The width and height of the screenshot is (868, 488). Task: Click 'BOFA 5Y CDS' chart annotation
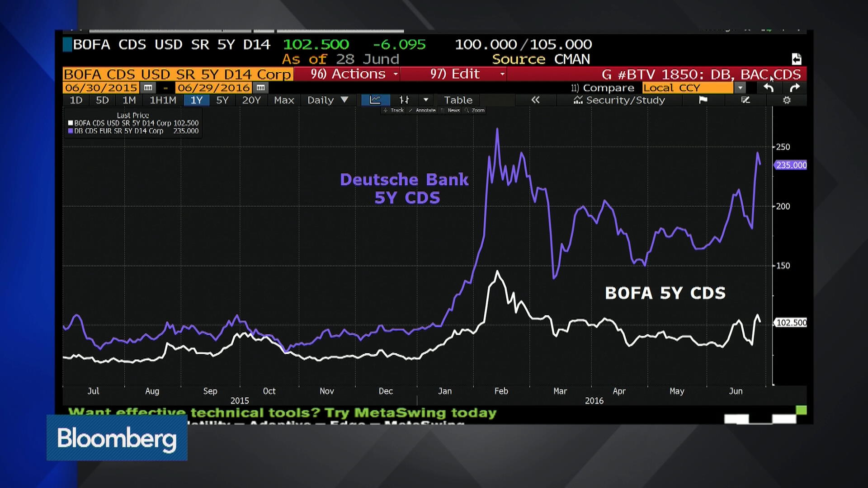point(665,293)
